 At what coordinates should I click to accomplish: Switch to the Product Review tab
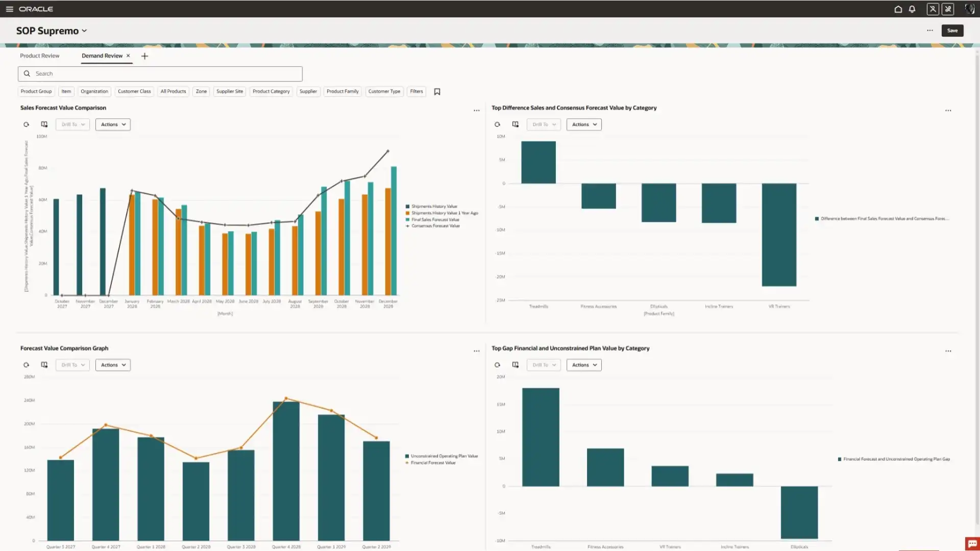39,56
